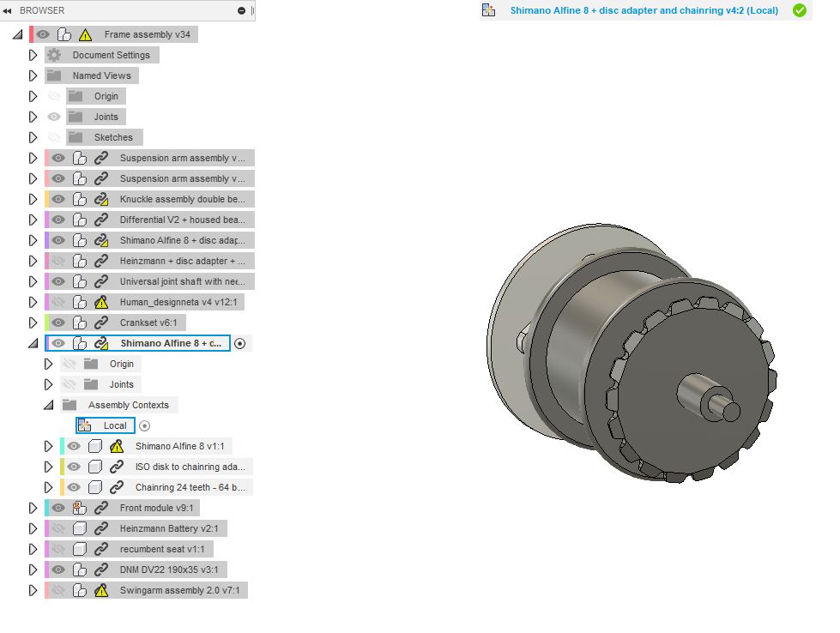Hide the Differential V2 component via eye icon
840x633 pixels.
[x=58, y=220]
